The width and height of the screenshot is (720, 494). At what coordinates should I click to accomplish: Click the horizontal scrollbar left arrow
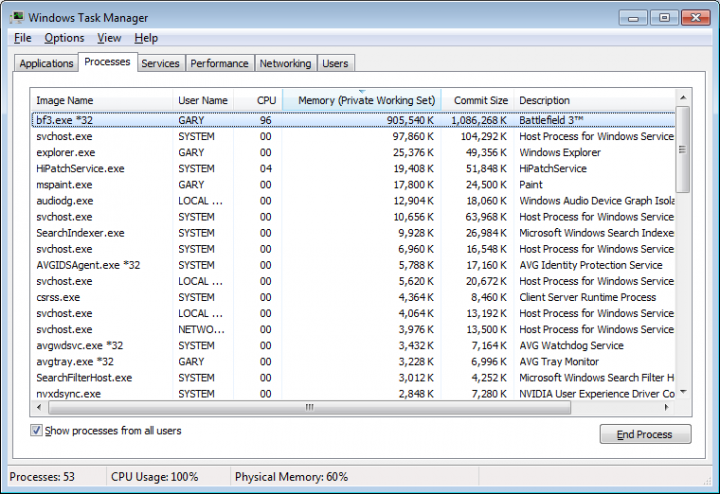pyautogui.click(x=39, y=407)
